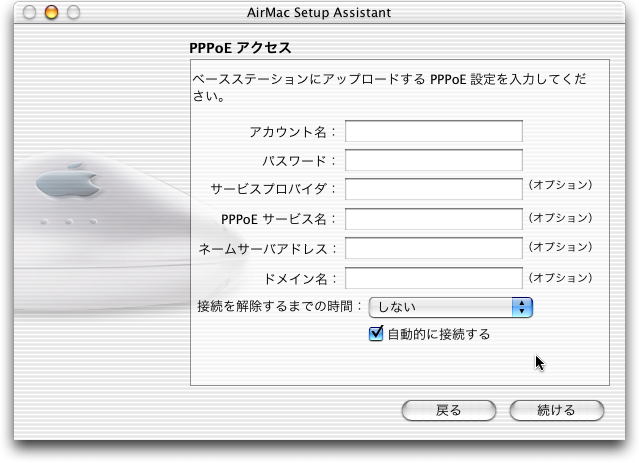
Task: Click the leftmost gray window button
Action: [29, 12]
